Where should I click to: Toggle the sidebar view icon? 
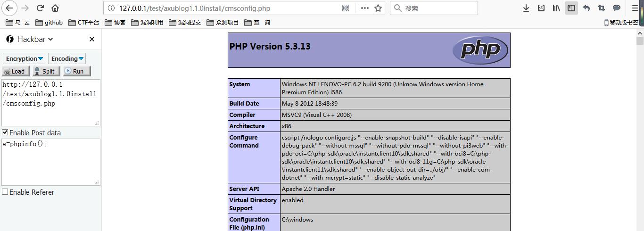[x=571, y=8]
